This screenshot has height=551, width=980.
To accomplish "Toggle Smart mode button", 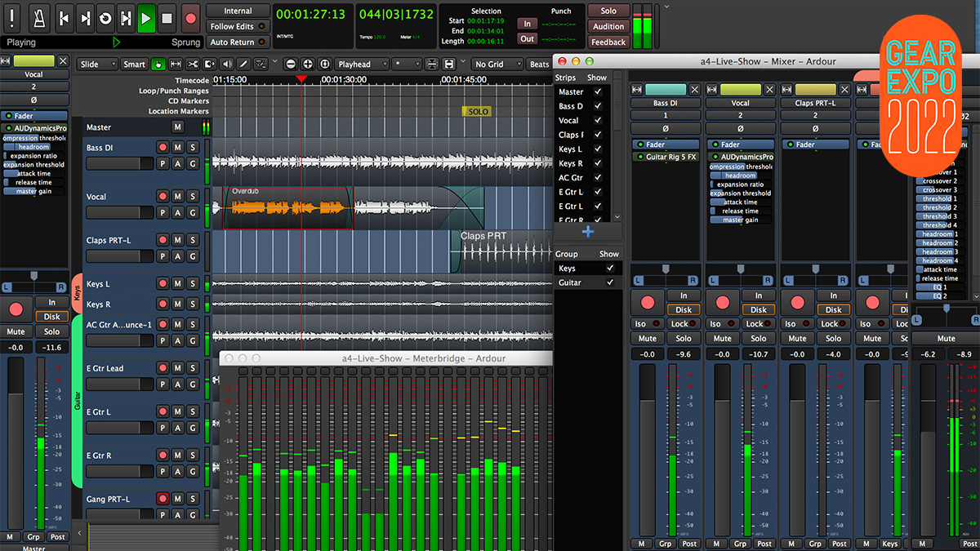I will (134, 64).
